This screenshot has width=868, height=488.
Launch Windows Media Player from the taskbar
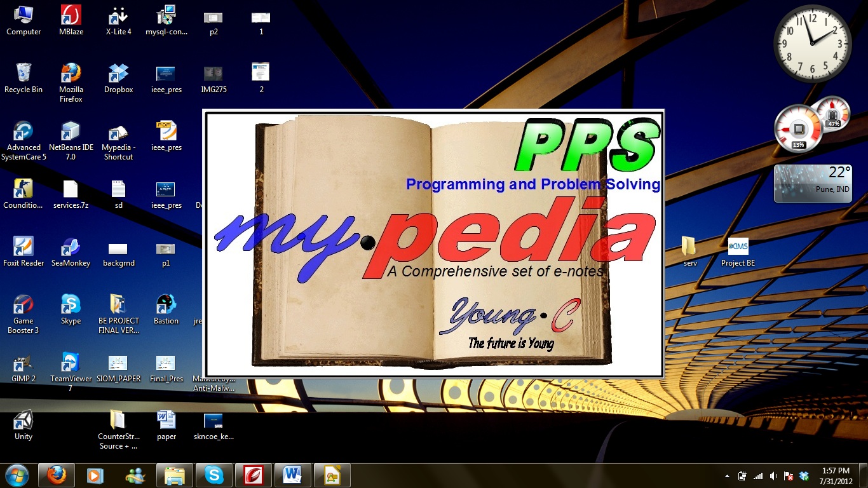95,475
